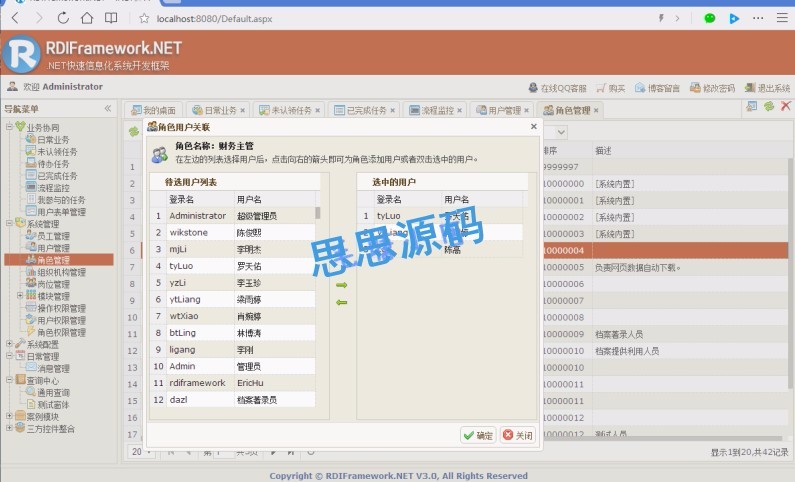
Task: Select Administrator row in 待选用户列表
Action: tap(233, 215)
